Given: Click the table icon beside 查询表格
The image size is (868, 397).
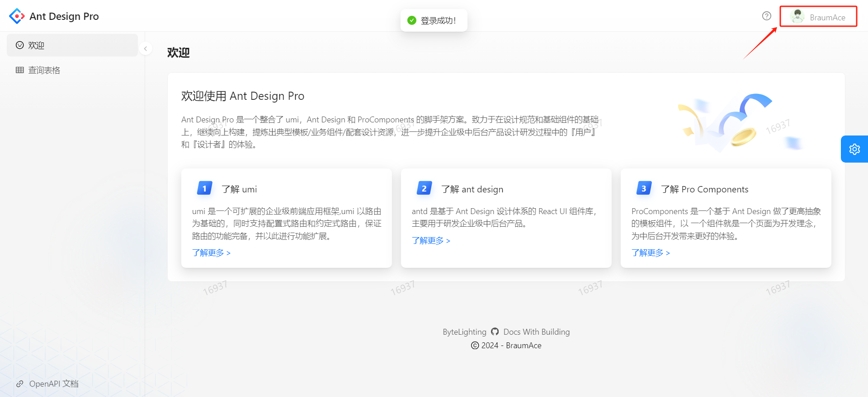Looking at the screenshot, I should [x=20, y=70].
